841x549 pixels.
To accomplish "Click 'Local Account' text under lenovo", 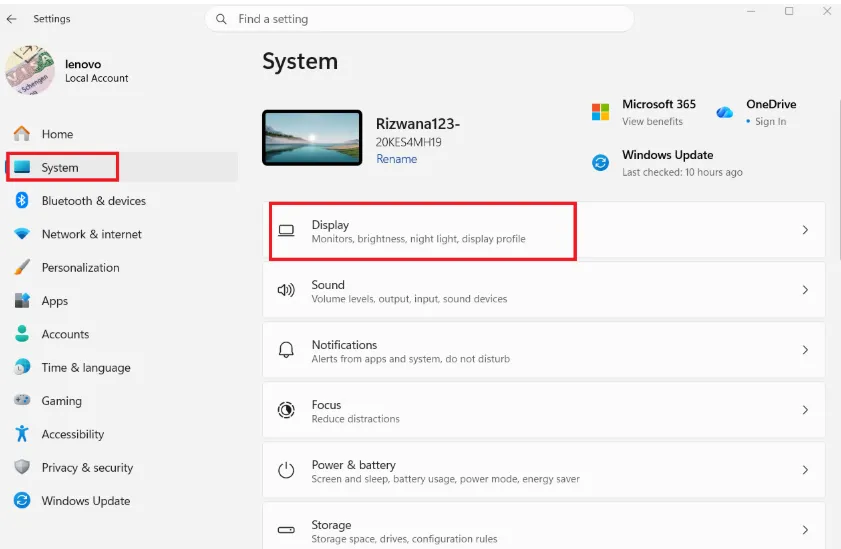I will pos(97,78).
